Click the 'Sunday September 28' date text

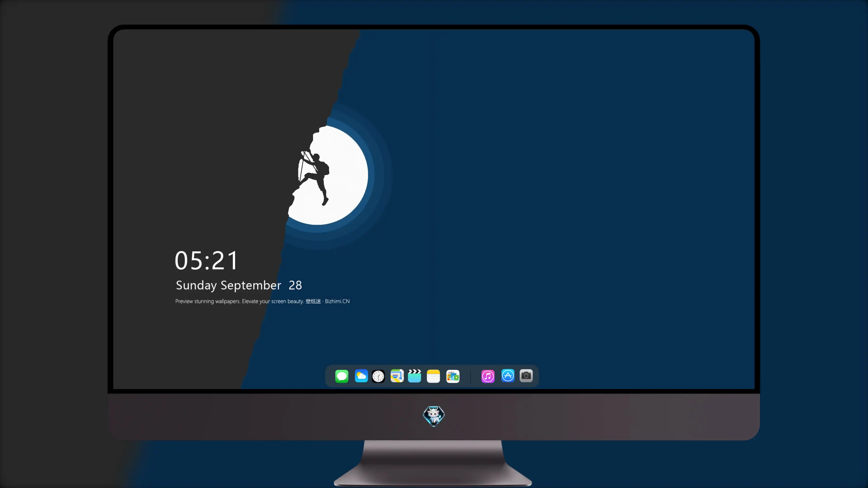(239, 285)
